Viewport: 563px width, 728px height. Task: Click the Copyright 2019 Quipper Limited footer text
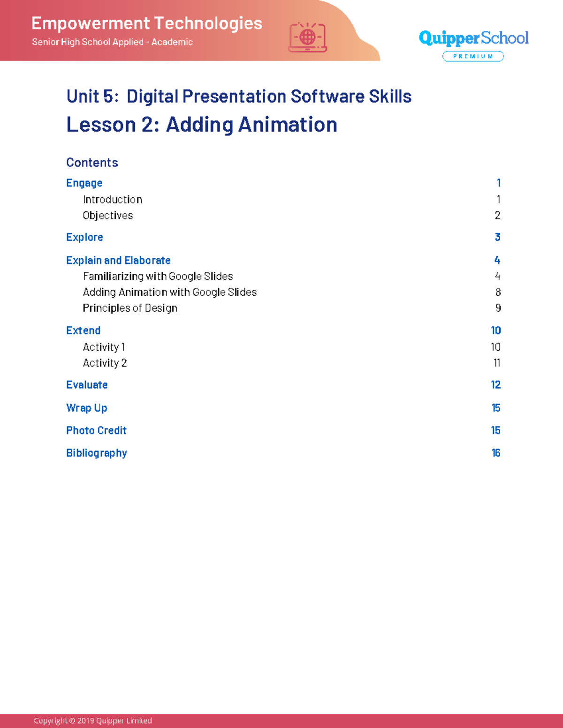92,720
